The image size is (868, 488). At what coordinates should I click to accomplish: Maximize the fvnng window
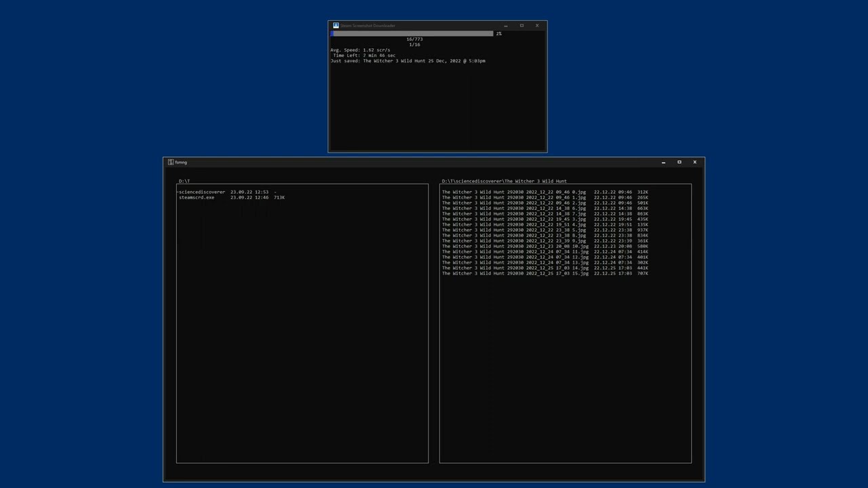pyautogui.click(x=679, y=162)
